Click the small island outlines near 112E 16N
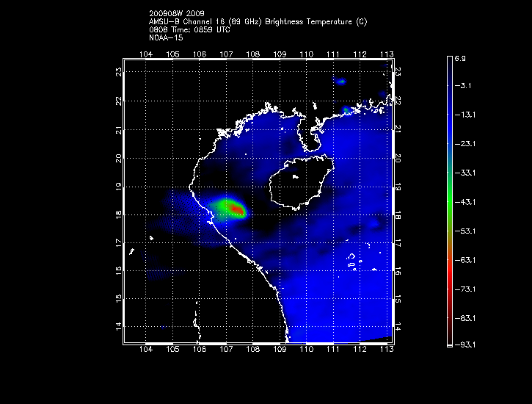Screen dimensions: 532x404 point(353,261)
